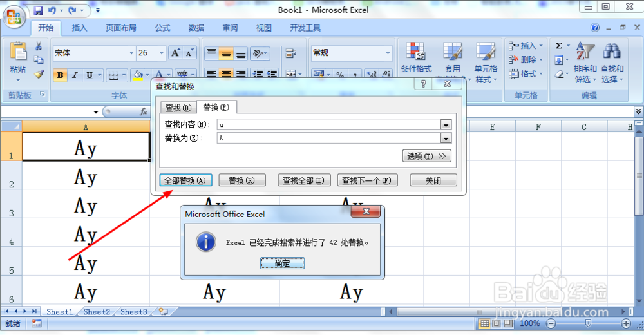644x335 pixels.
Task: Click 删除 delete cells button
Action: click(526, 60)
